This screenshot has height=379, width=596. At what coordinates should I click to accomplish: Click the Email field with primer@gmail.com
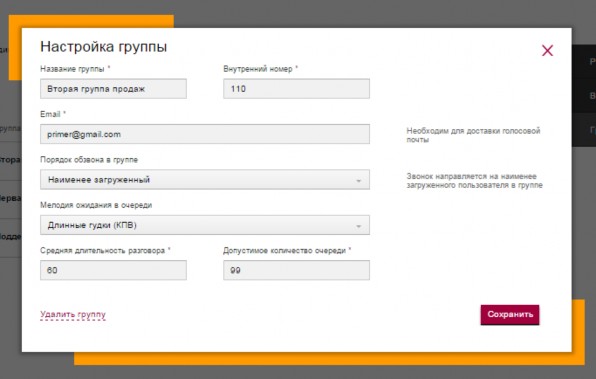point(205,134)
